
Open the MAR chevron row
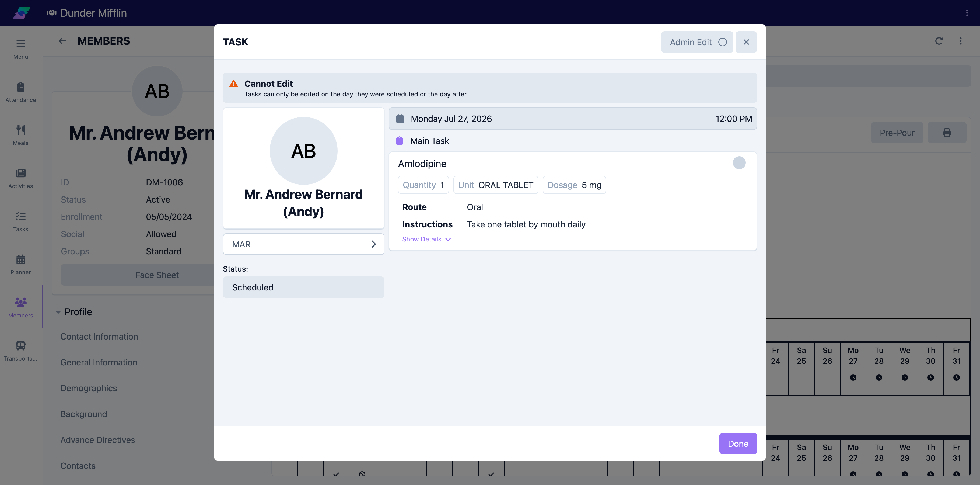tap(303, 244)
